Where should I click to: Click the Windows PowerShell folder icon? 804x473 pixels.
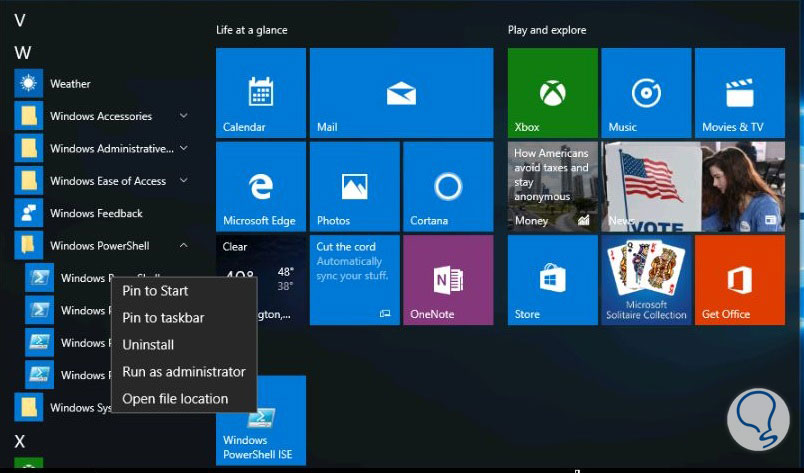pyautogui.click(x=29, y=245)
